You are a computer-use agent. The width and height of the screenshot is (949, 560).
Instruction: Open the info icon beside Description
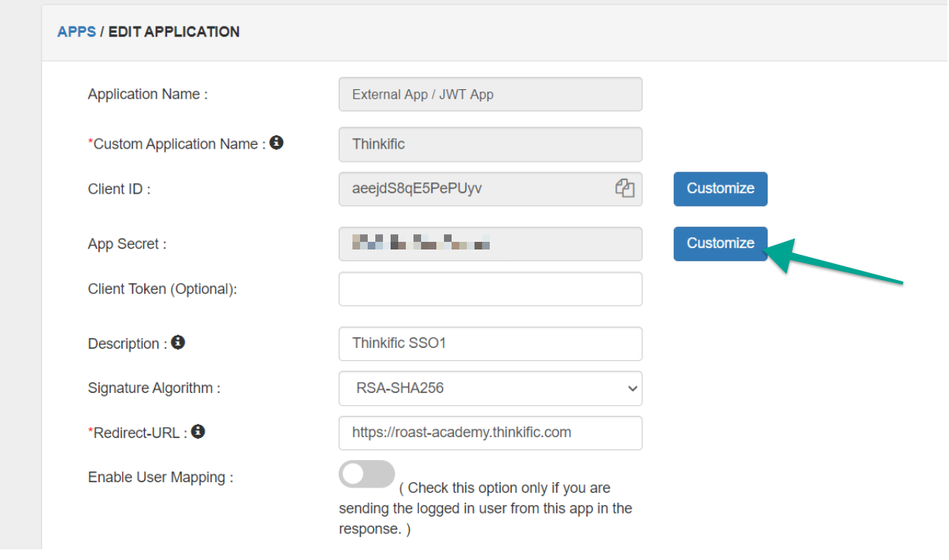pyautogui.click(x=178, y=343)
